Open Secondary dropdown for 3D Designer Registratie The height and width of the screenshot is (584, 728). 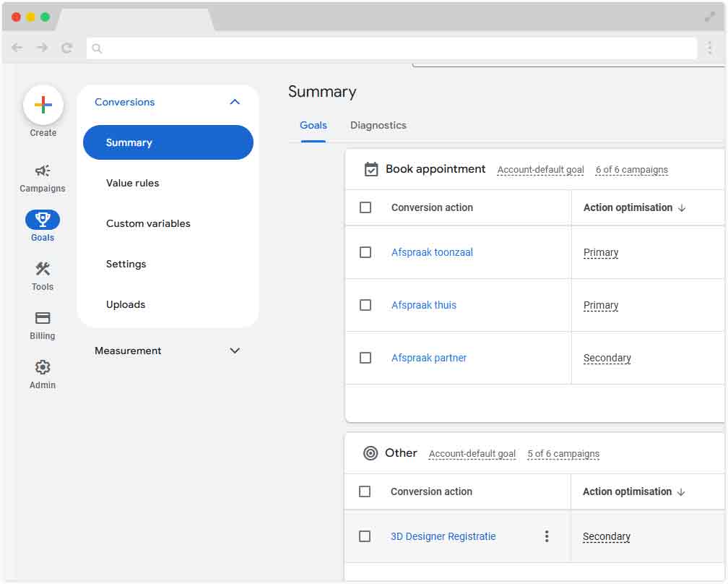pyautogui.click(x=607, y=536)
